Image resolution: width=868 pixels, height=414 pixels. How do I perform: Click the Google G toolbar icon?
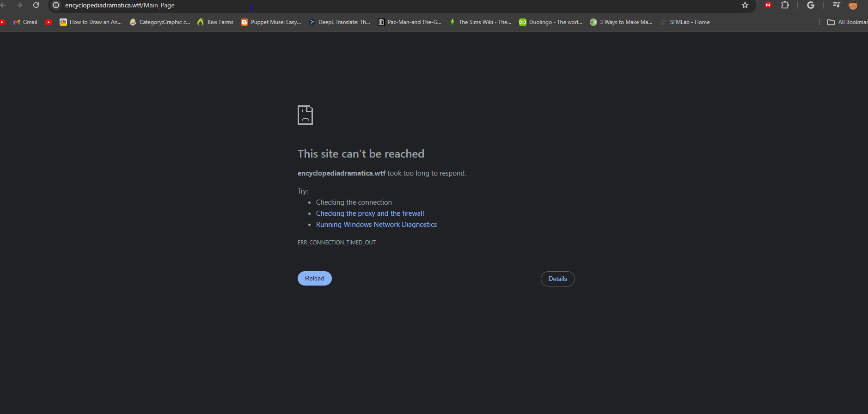pyautogui.click(x=811, y=5)
